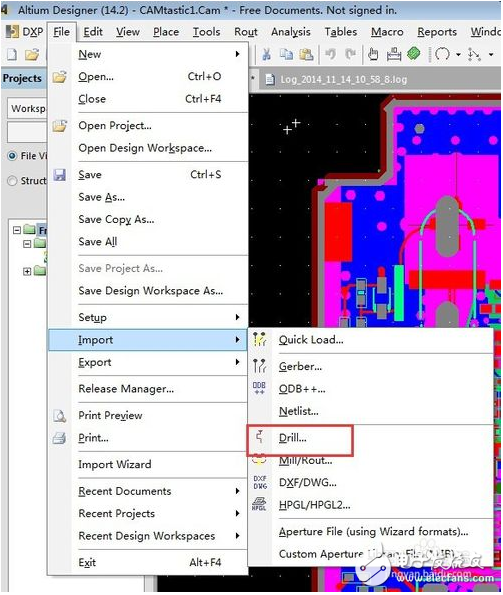Click the Workspace field in Projects panel

coord(27,109)
